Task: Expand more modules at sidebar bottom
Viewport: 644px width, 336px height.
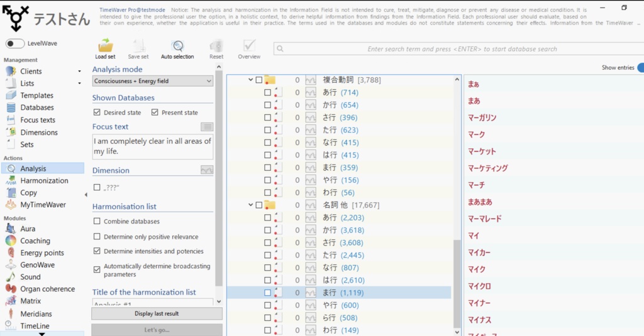Action: click(42, 333)
